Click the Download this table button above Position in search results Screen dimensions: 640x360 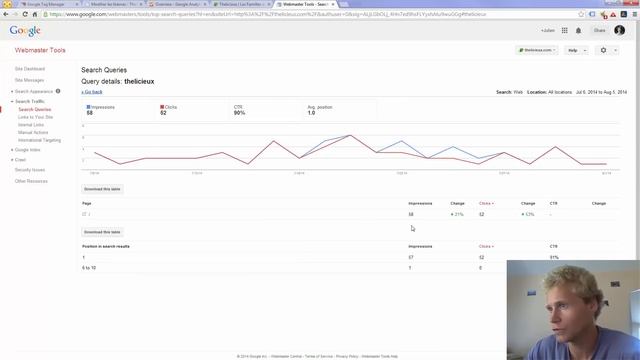102,232
